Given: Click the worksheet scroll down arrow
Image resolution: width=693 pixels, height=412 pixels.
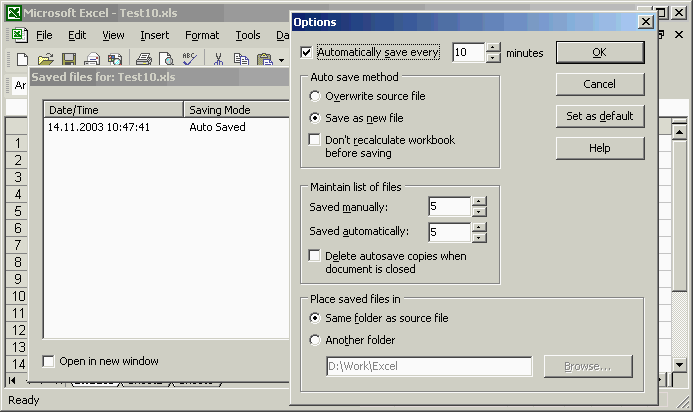Looking at the screenshot, I should click(x=679, y=365).
